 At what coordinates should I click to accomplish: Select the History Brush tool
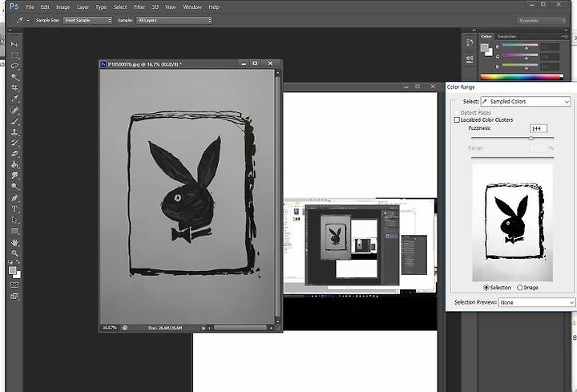[14, 143]
